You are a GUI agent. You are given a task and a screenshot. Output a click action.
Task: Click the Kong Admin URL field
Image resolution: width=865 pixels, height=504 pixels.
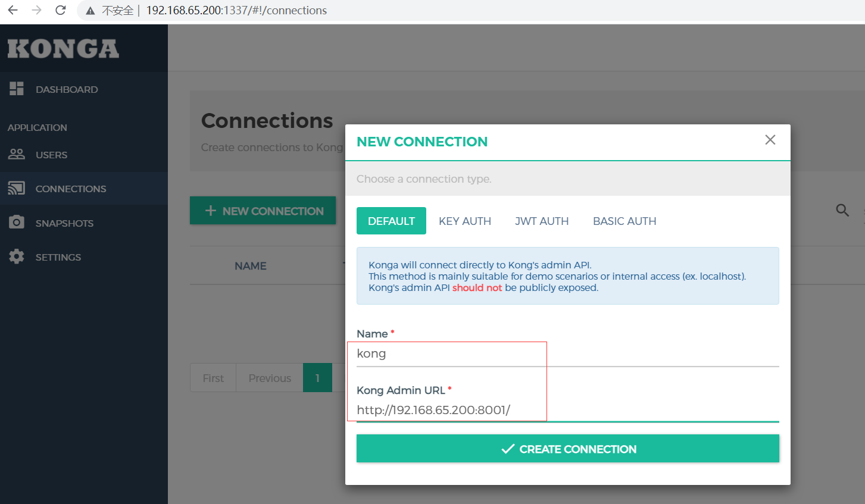click(x=568, y=410)
